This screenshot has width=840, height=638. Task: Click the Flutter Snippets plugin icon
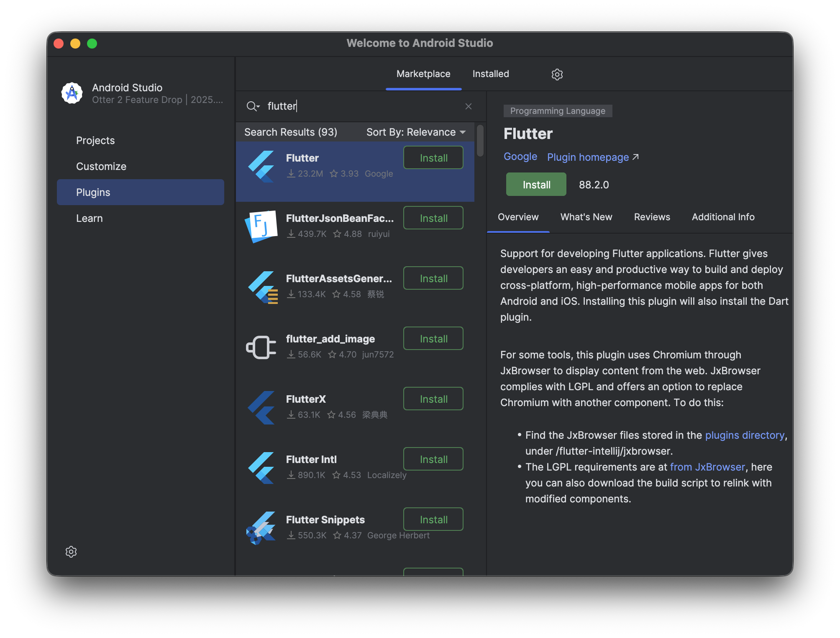click(x=261, y=528)
